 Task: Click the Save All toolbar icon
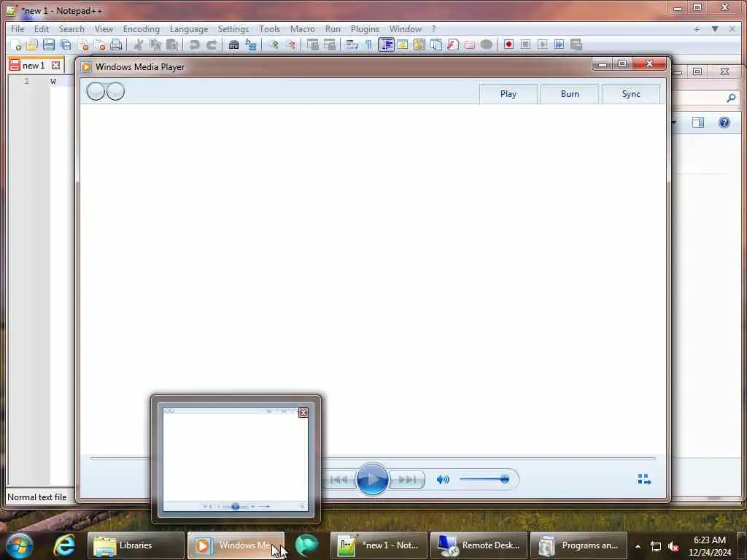(x=66, y=44)
